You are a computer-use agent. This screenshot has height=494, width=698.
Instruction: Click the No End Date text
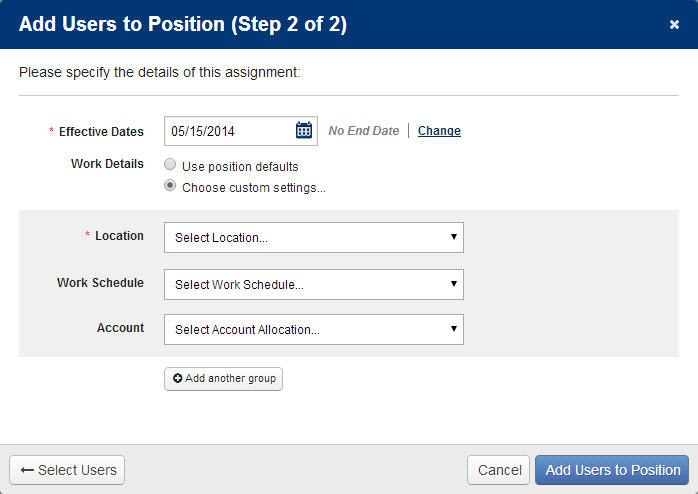(364, 131)
